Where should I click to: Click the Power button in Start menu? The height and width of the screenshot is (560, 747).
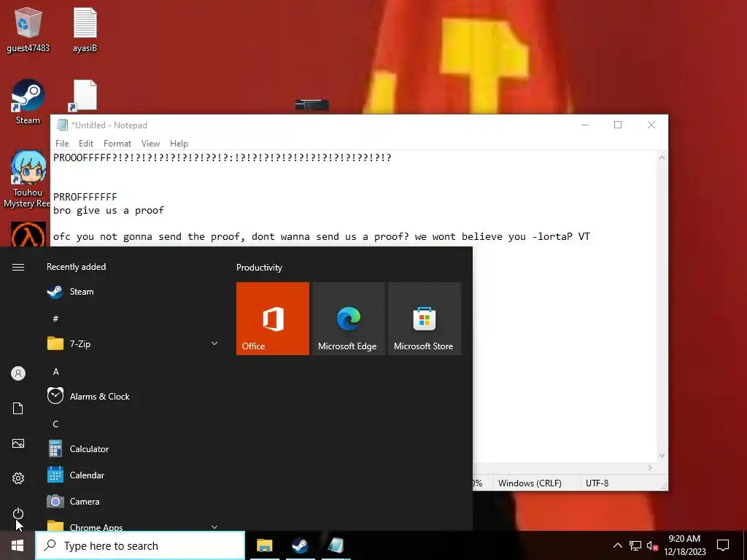tap(18, 513)
